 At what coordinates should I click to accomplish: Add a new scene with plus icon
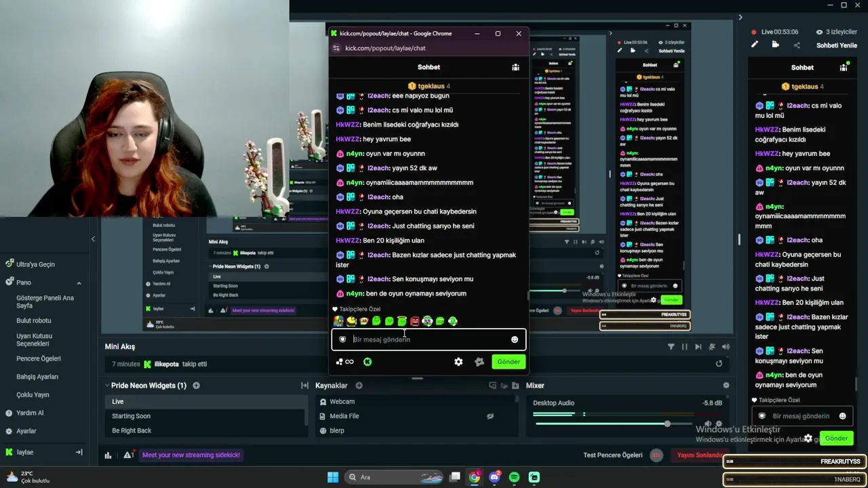click(196, 386)
